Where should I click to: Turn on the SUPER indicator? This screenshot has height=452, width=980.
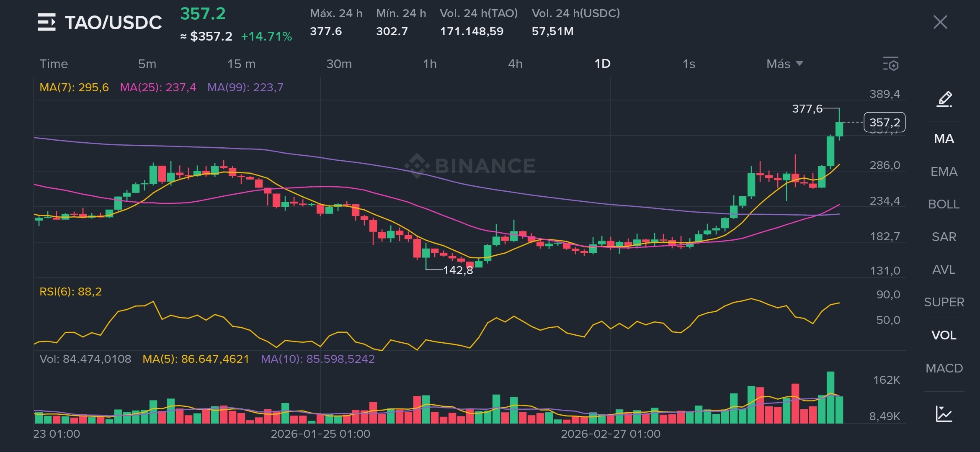coord(944,302)
